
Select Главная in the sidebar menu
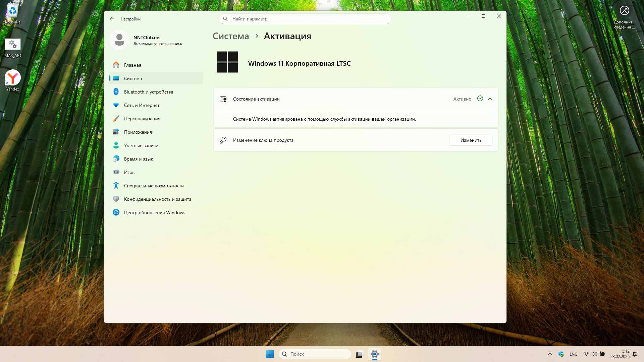click(x=132, y=65)
